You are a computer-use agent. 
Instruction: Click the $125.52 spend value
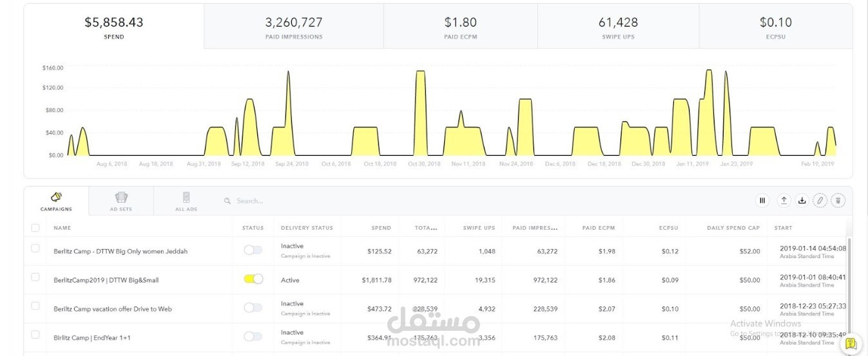(379, 251)
